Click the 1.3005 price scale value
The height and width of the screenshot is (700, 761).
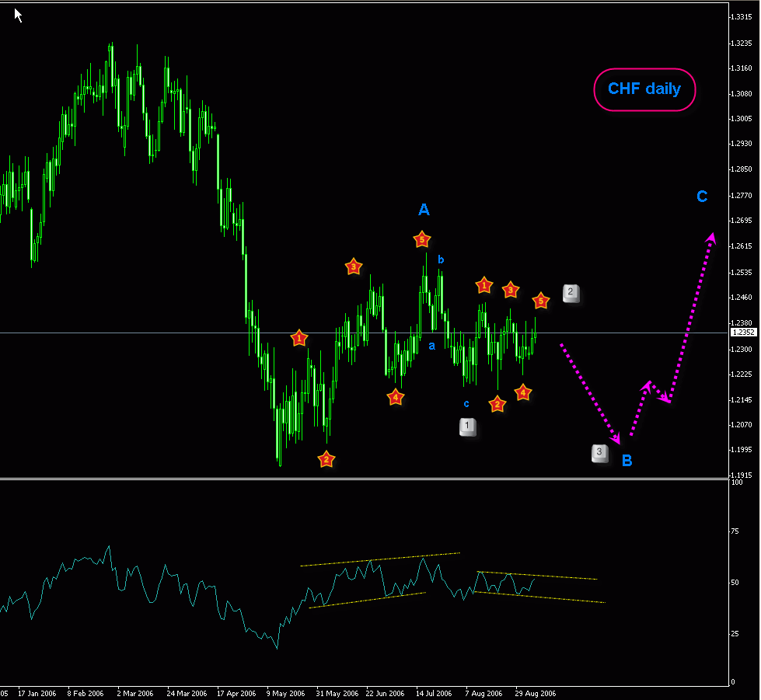(742, 118)
